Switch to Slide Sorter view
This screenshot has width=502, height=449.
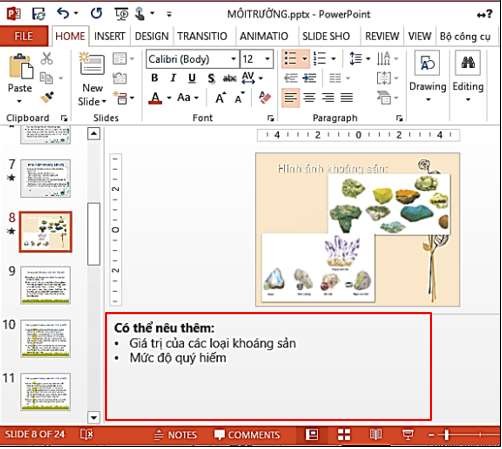[x=344, y=434]
